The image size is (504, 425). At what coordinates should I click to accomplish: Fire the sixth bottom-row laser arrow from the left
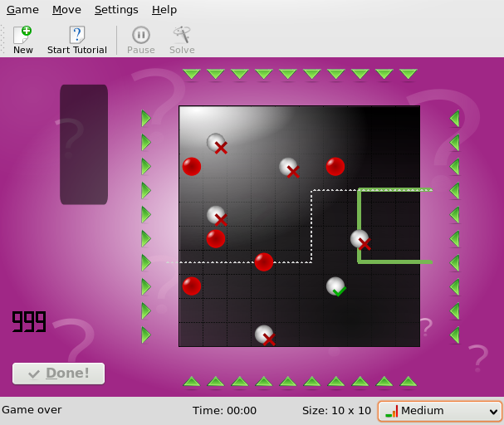point(312,381)
